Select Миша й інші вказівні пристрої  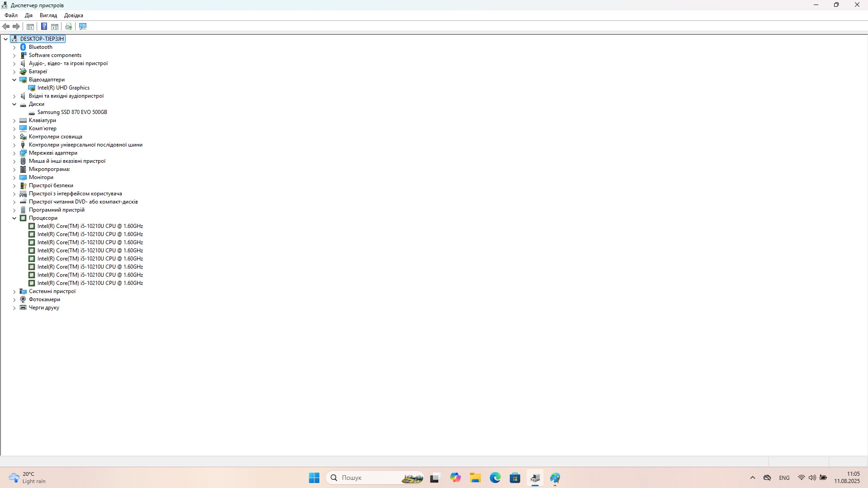tap(67, 161)
